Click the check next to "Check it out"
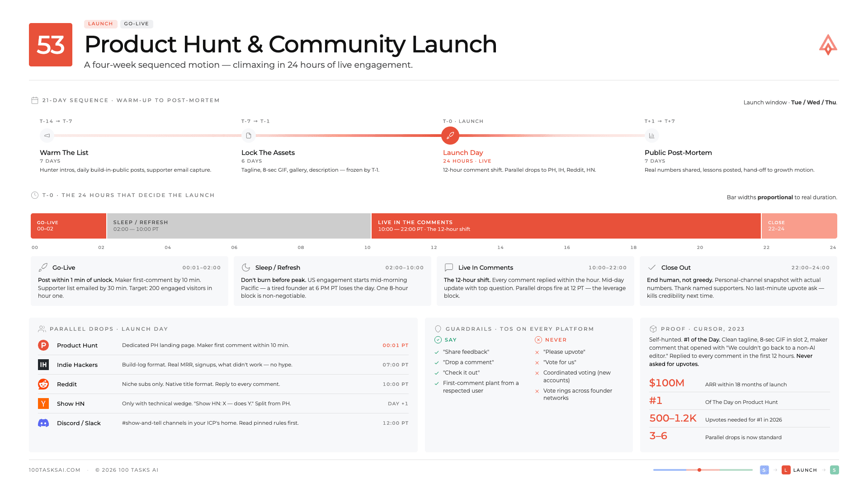Image resolution: width=868 pixels, height=488 pixels. click(437, 373)
